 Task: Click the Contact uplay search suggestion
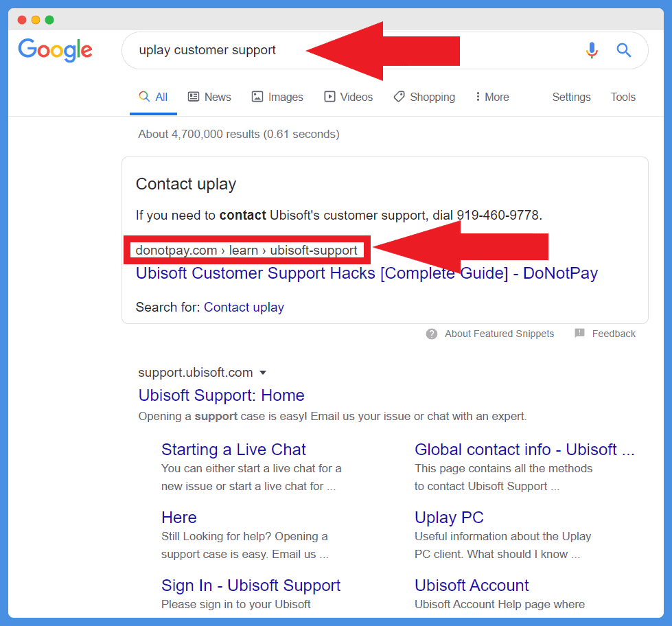(x=244, y=308)
